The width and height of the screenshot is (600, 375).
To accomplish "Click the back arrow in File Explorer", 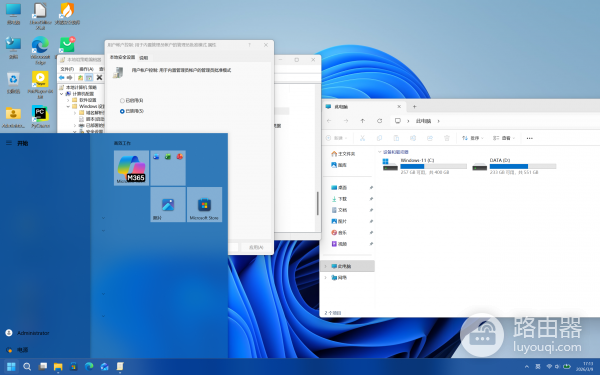I will pyautogui.click(x=329, y=121).
